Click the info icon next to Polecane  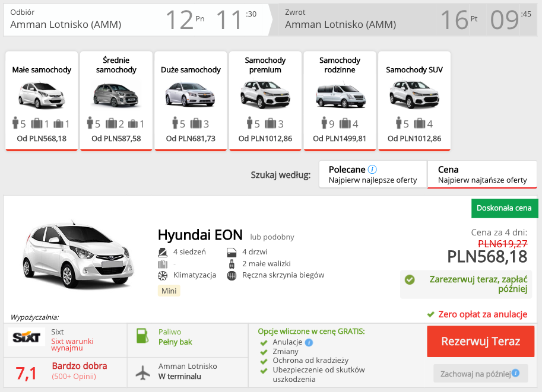tap(372, 170)
